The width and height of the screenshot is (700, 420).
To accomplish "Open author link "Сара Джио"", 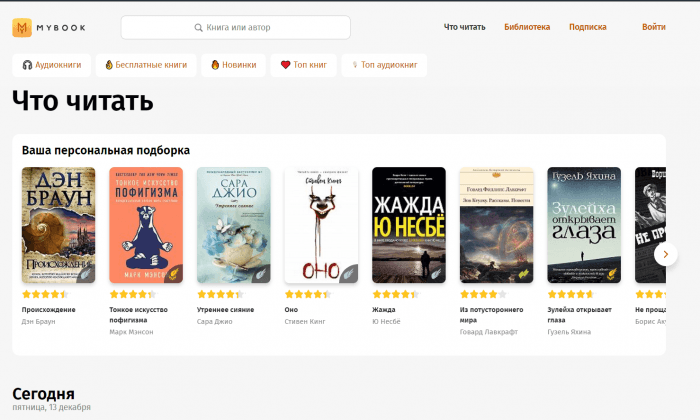I will point(215,321).
